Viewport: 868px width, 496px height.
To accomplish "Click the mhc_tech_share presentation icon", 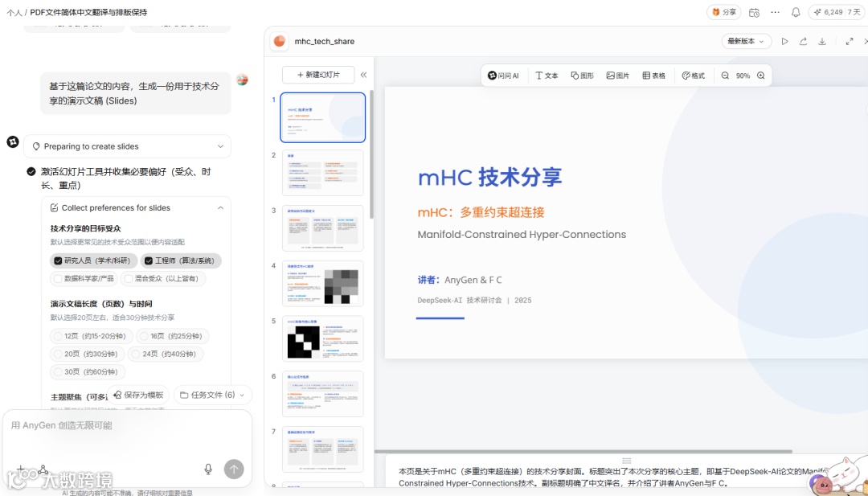I will coord(280,42).
